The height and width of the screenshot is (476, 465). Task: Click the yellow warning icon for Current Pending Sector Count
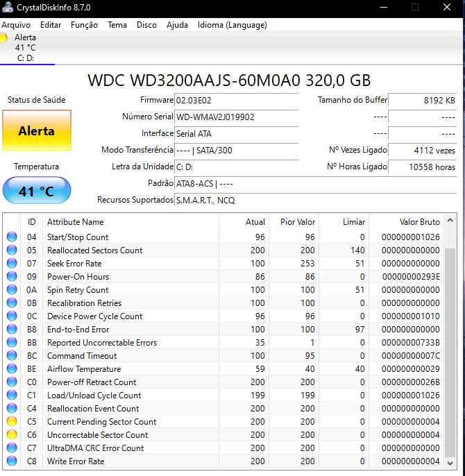click(12, 421)
